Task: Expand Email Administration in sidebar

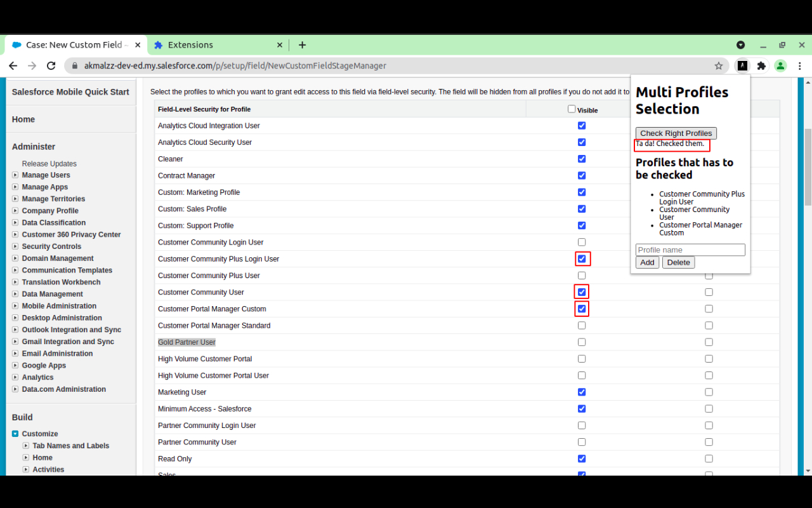Action: pyautogui.click(x=15, y=354)
